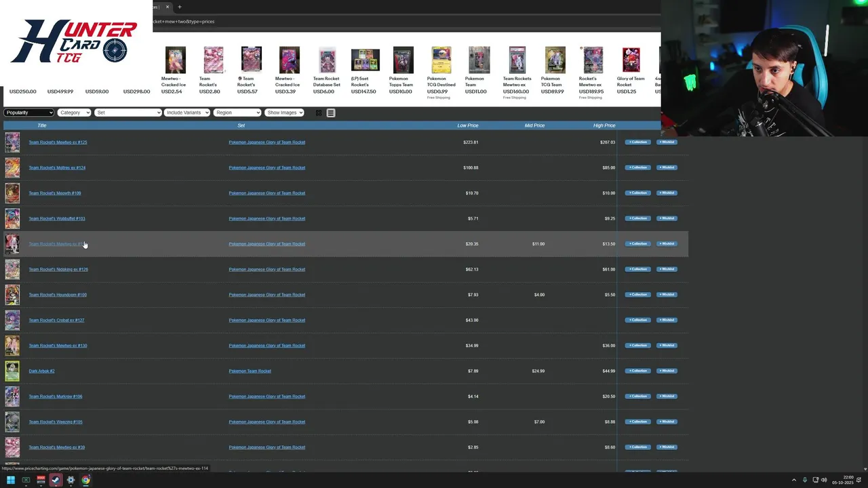Switch to grid view icon

click(319, 113)
